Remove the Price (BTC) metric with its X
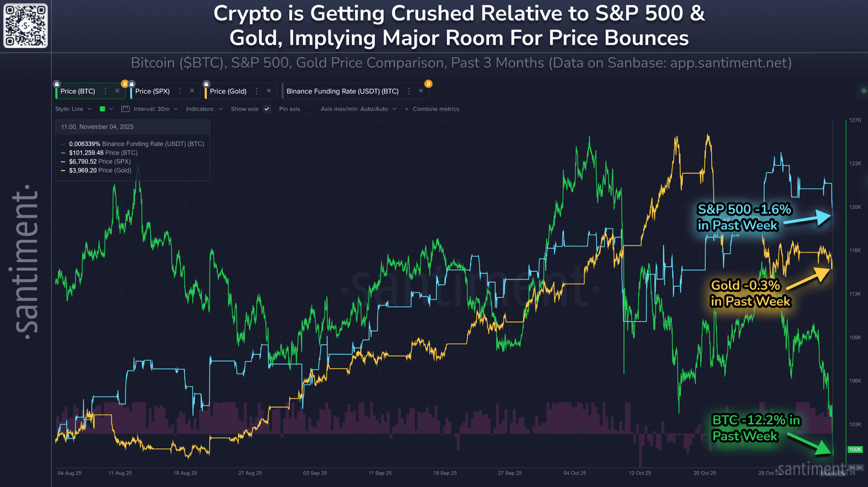 coord(118,91)
